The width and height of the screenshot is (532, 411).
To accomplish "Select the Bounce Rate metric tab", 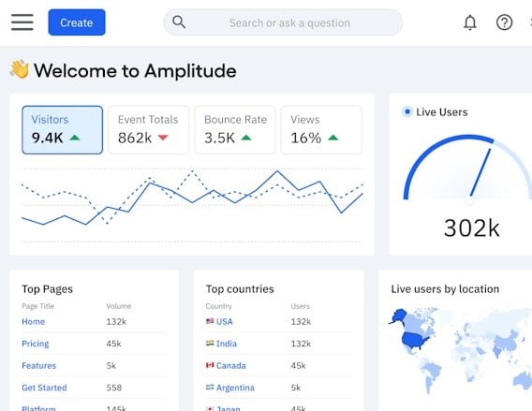I will pos(235,130).
